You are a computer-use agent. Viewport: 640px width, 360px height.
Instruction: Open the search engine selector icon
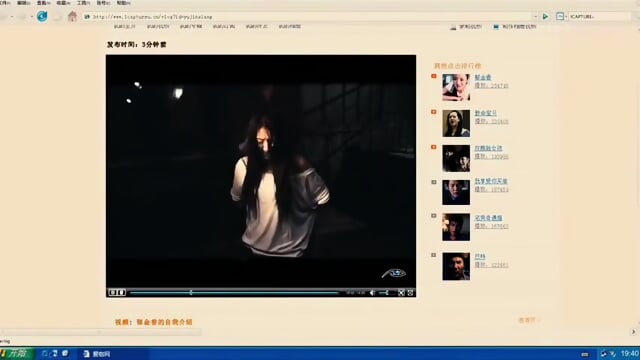click(x=560, y=16)
